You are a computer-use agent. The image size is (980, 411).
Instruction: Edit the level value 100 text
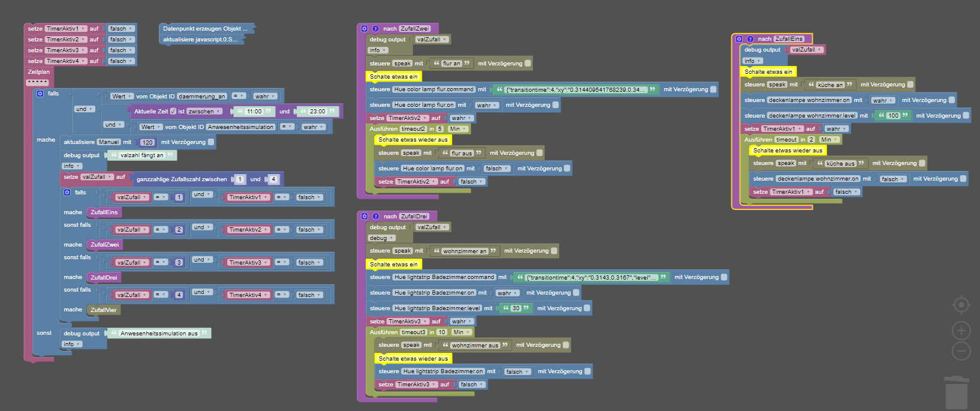click(x=894, y=116)
